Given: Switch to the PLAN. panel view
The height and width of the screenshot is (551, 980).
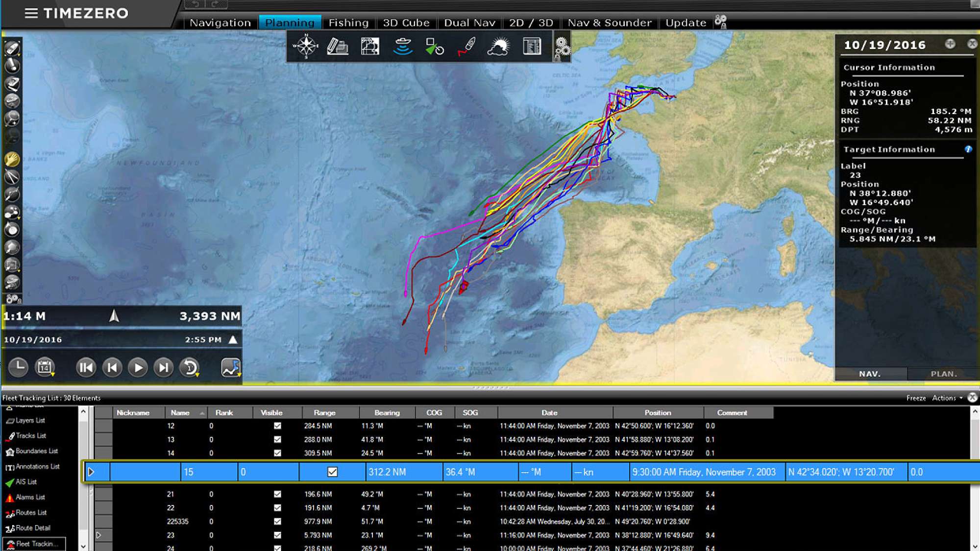Looking at the screenshot, I should pos(943,374).
